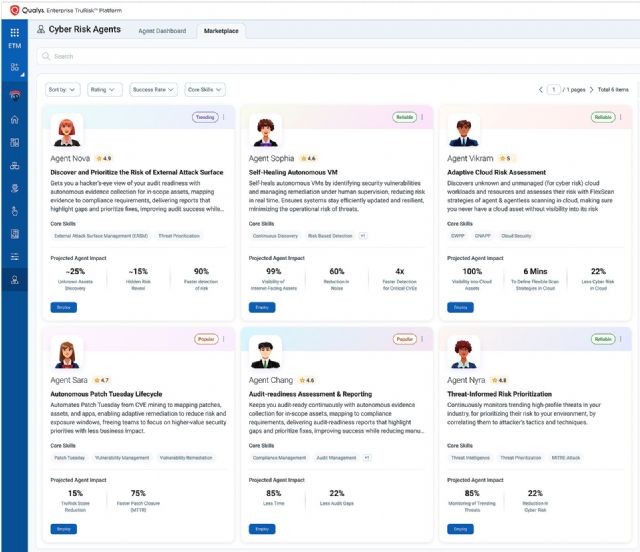Viewport: 640px width, 552px height.
Task: Open the ETM app grid launcher
Action: tap(15, 33)
